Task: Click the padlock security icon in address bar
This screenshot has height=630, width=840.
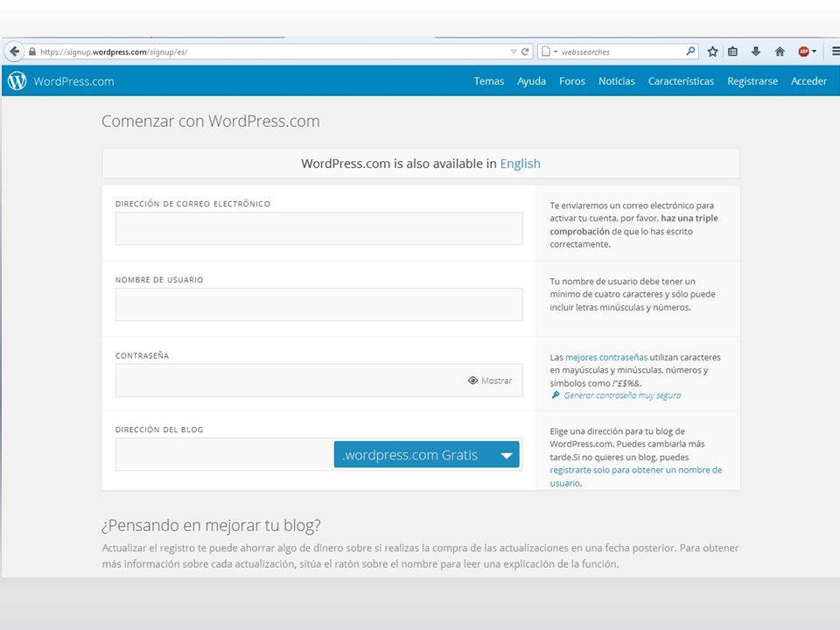Action: pyautogui.click(x=32, y=52)
